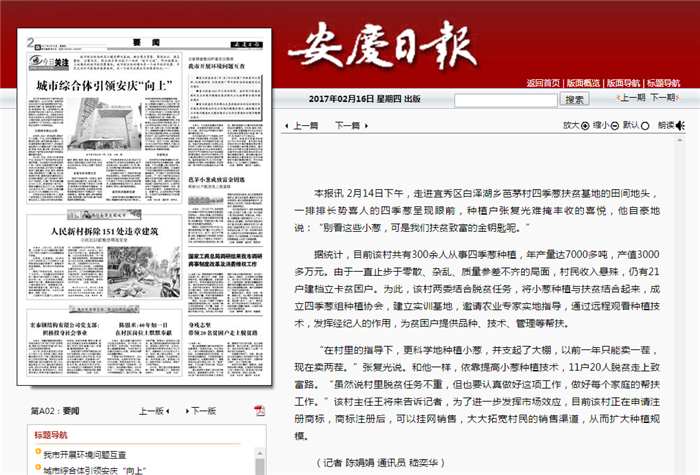The height and width of the screenshot is (475, 700).
Task: Open 版面导航 link
Action: (623, 83)
